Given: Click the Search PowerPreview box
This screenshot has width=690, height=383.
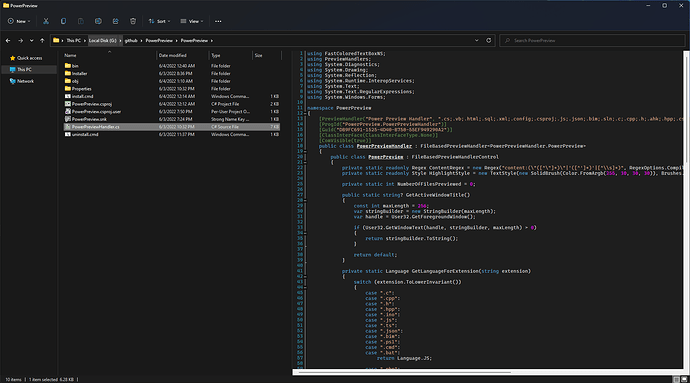Looking at the screenshot, I should coord(592,41).
